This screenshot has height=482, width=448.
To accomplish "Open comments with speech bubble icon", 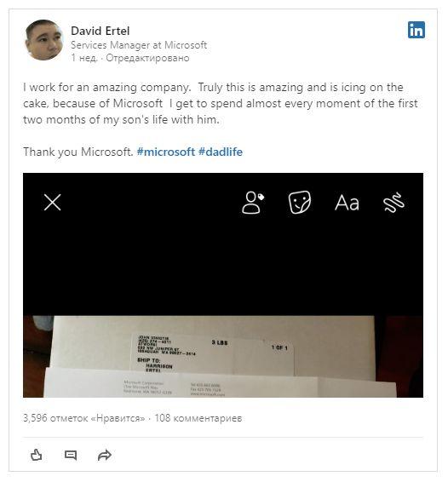I will point(71,455).
